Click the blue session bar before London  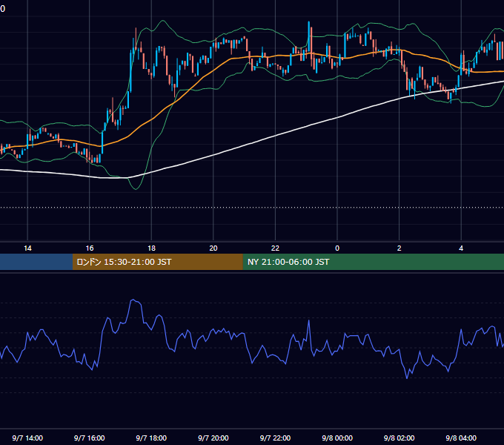pos(36,262)
